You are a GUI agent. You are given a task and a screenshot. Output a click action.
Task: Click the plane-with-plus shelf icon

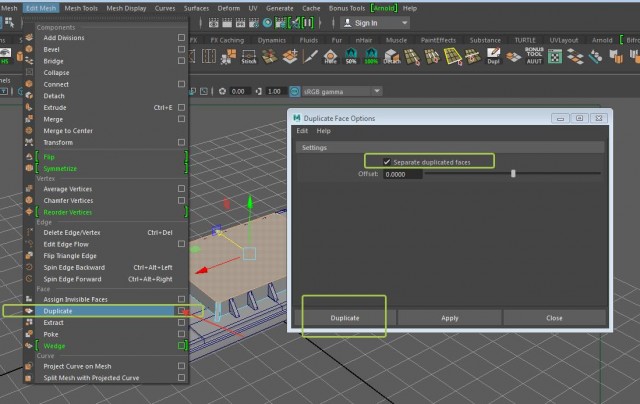pos(290,57)
